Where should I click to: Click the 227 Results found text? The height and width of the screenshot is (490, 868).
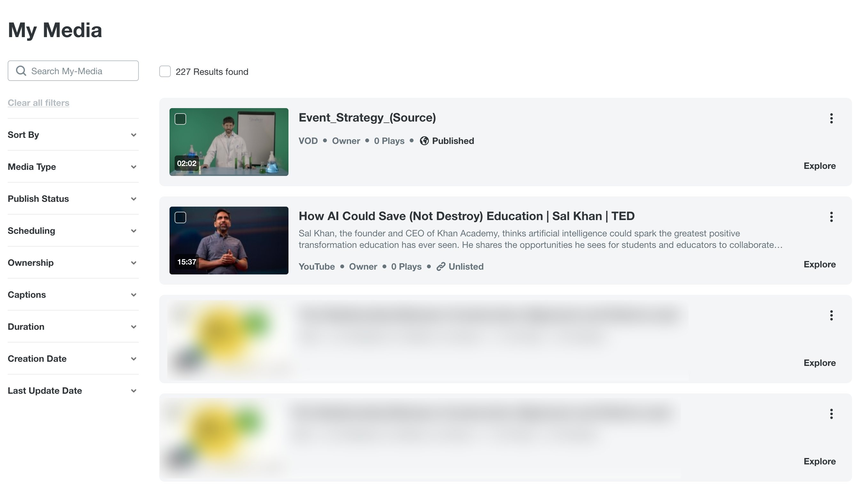(212, 72)
